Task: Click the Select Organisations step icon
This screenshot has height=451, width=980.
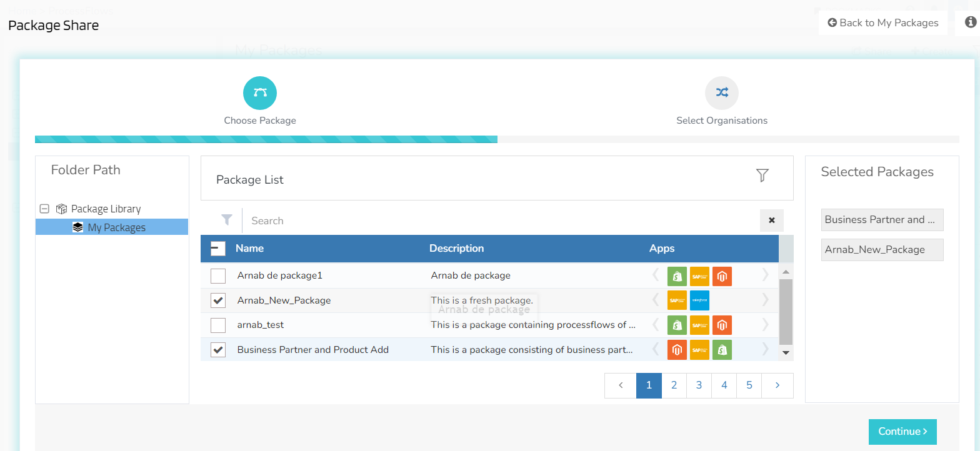Action: click(x=722, y=93)
